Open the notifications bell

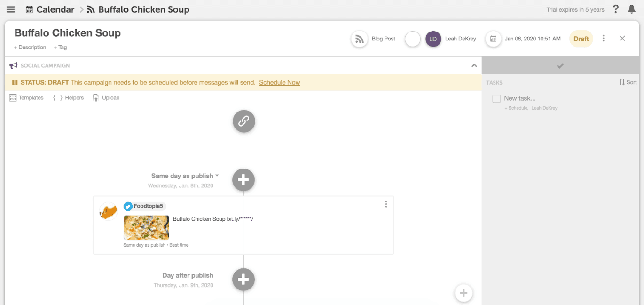click(632, 9)
